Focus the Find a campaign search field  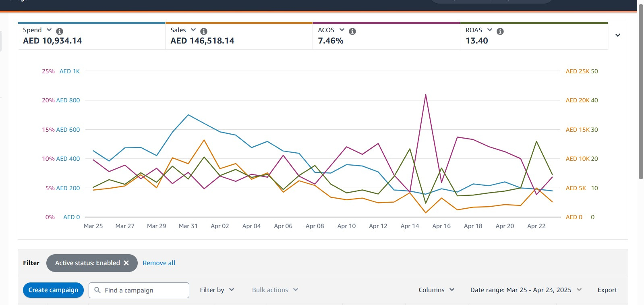(139, 290)
